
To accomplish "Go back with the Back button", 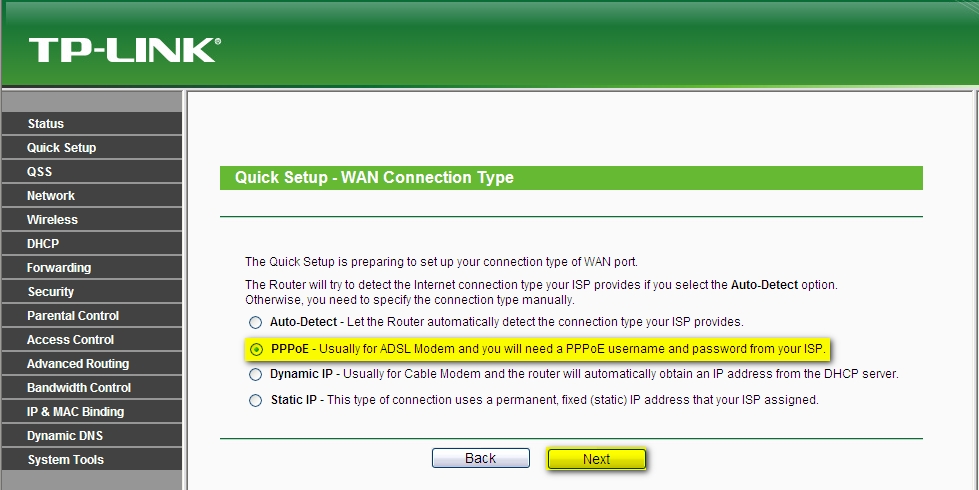I will coord(481,458).
